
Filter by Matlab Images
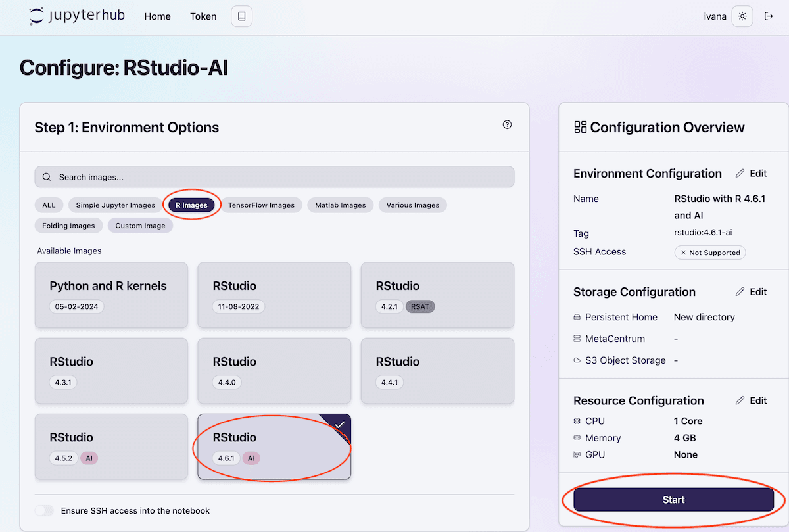pyautogui.click(x=341, y=205)
